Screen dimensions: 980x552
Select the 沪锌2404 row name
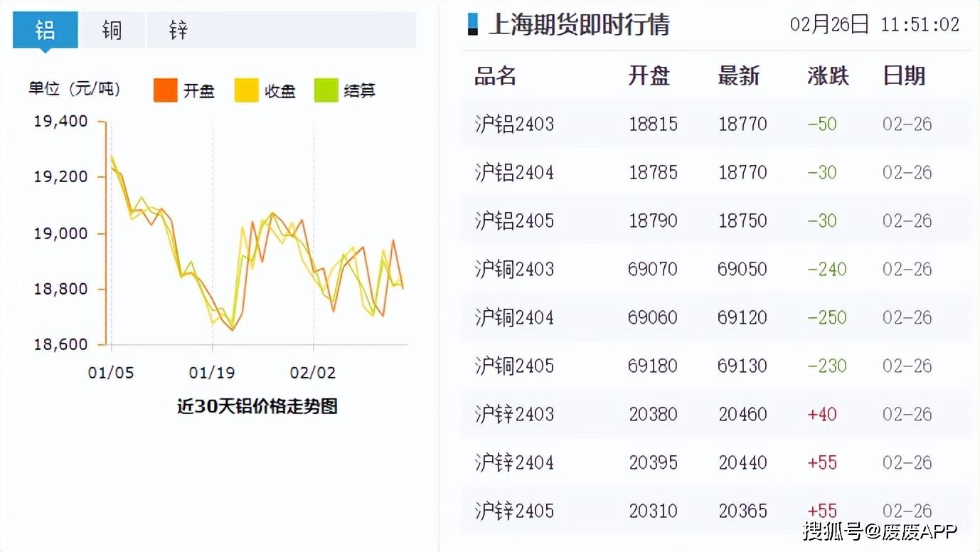(x=514, y=463)
